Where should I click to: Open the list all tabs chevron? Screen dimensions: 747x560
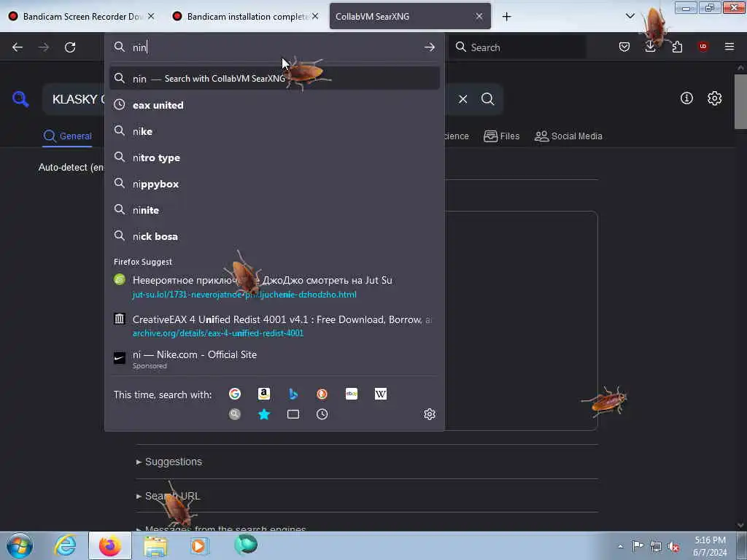click(x=630, y=16)
